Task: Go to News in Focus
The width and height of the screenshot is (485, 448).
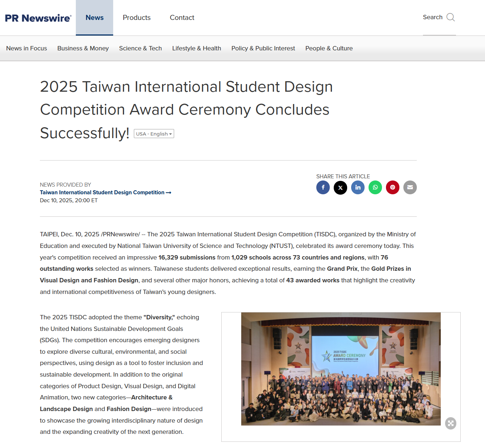Action: pos(26,48)
